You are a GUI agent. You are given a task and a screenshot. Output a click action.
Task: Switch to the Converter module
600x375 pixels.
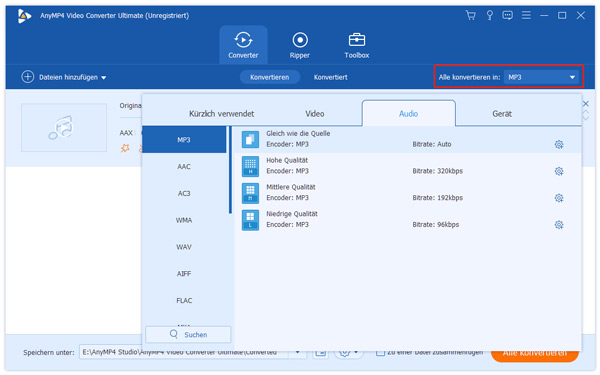pyautogui.click(x=243, y=45)
